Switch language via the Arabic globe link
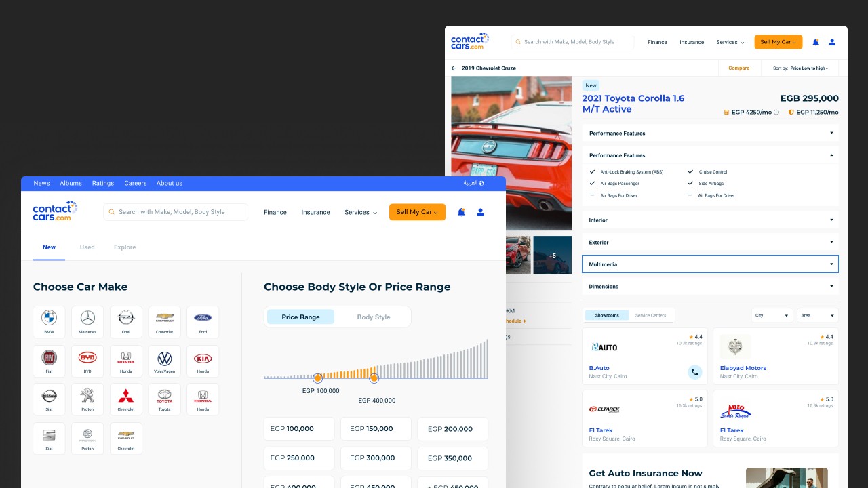The height and width of the screenshot is (488, 868). coord(473,183)
